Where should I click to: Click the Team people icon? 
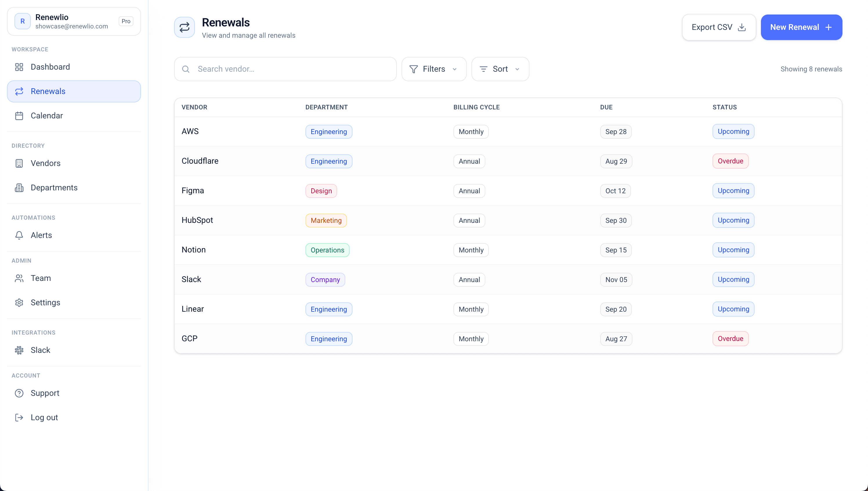tap(19, 278)
